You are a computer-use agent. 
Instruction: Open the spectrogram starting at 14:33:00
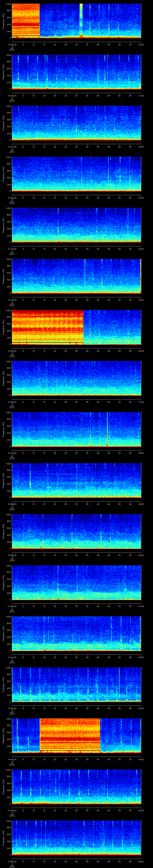(76, 225)
